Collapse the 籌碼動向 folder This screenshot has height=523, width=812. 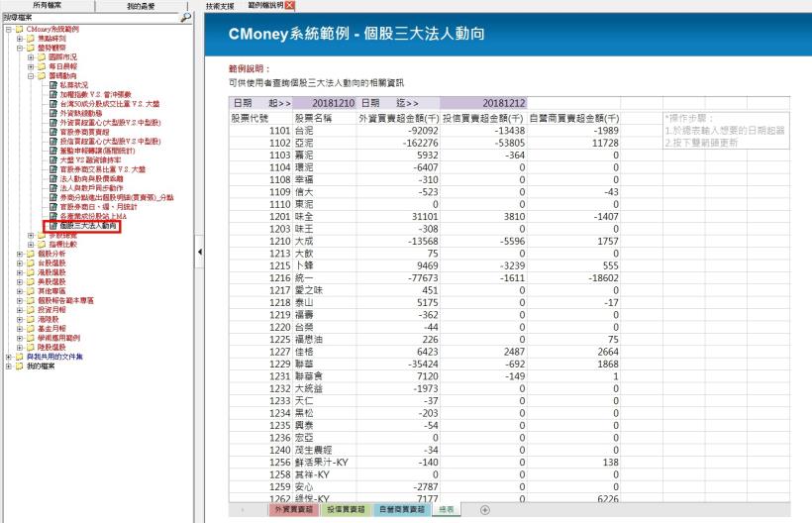coord(31,75)
